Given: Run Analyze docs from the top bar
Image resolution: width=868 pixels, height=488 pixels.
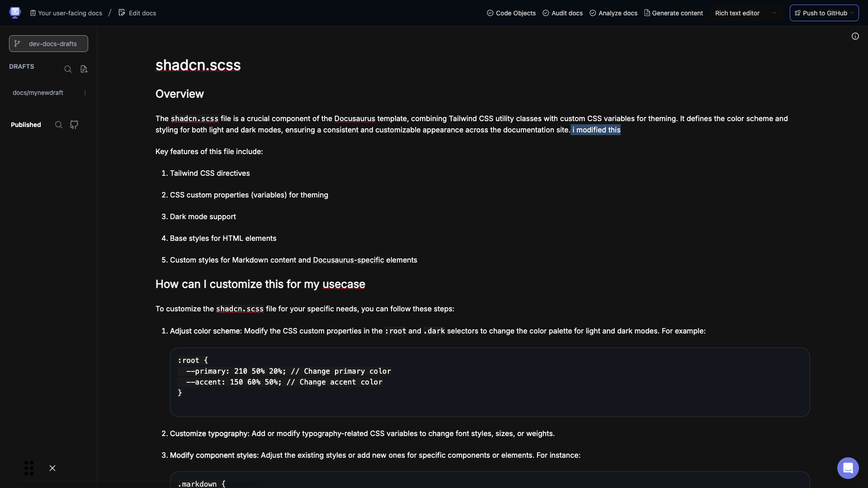Looking at the screenshot, I should (x=613, y=13).
